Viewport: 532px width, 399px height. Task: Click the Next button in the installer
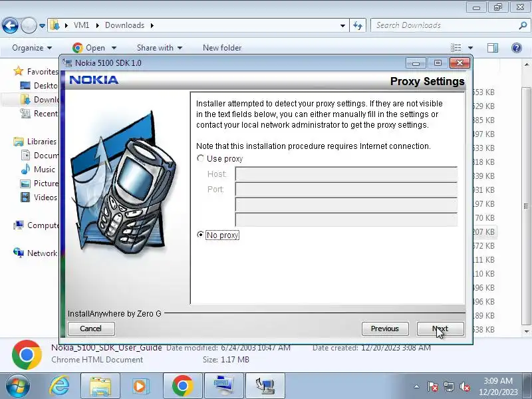[x=440, y=329]
